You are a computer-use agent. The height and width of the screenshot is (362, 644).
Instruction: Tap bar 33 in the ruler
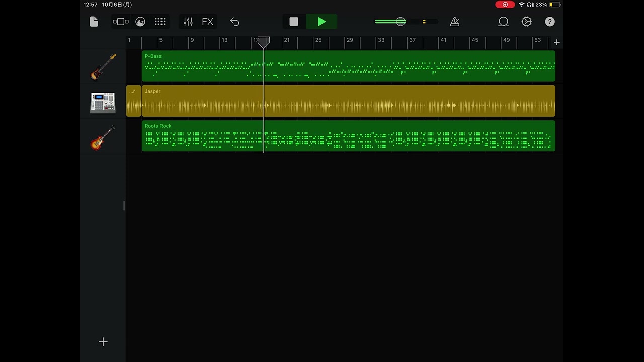tap(381, 40)
